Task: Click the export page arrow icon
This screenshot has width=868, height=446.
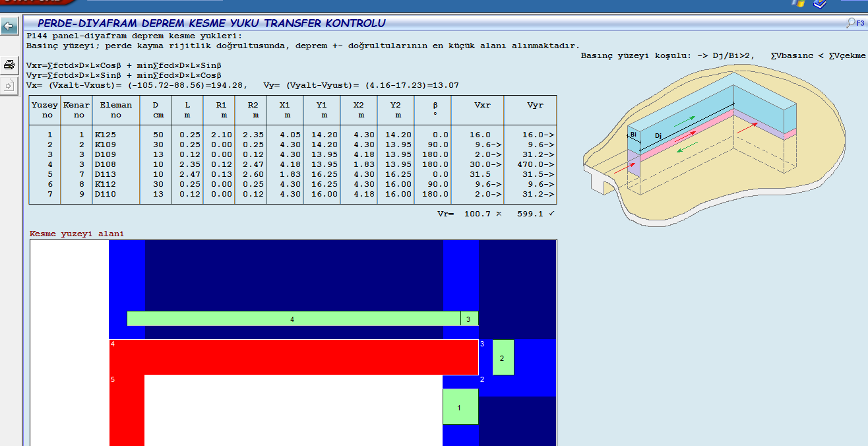Action: (9, 85)
